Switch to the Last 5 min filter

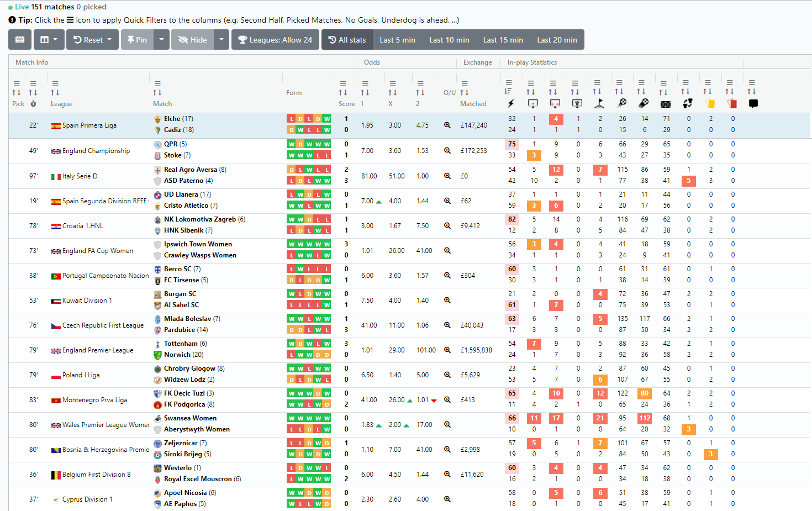(x=397, y=39)
